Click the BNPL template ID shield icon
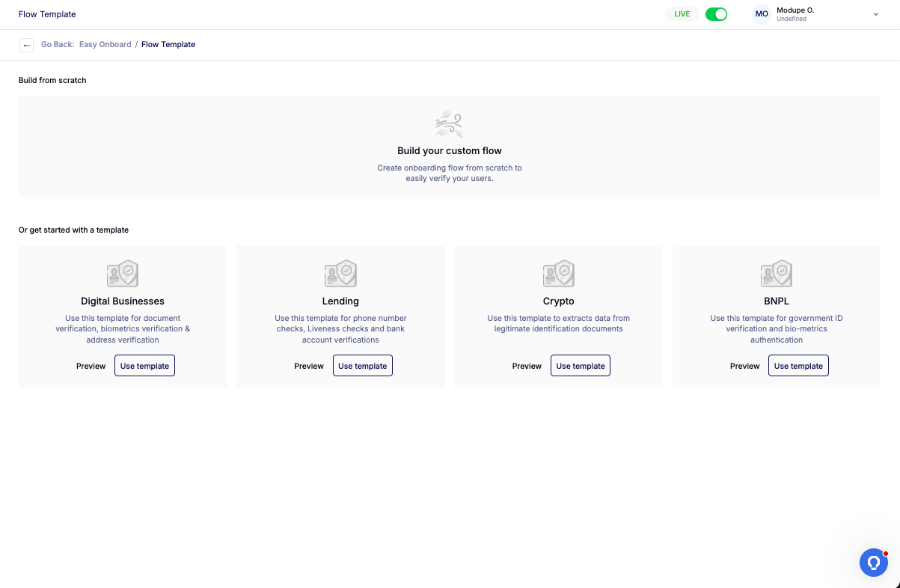900x588 pixels. (777, 274)
